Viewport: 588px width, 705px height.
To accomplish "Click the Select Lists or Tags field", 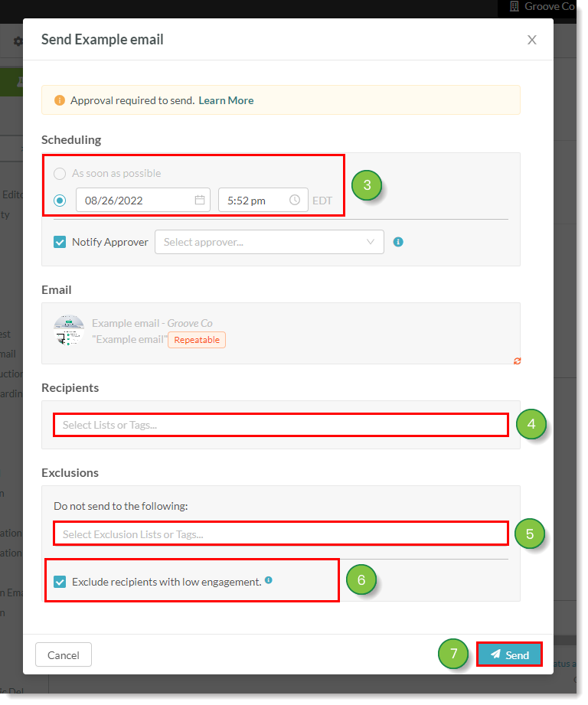I will pyautogui.click(x=281, y=425).
